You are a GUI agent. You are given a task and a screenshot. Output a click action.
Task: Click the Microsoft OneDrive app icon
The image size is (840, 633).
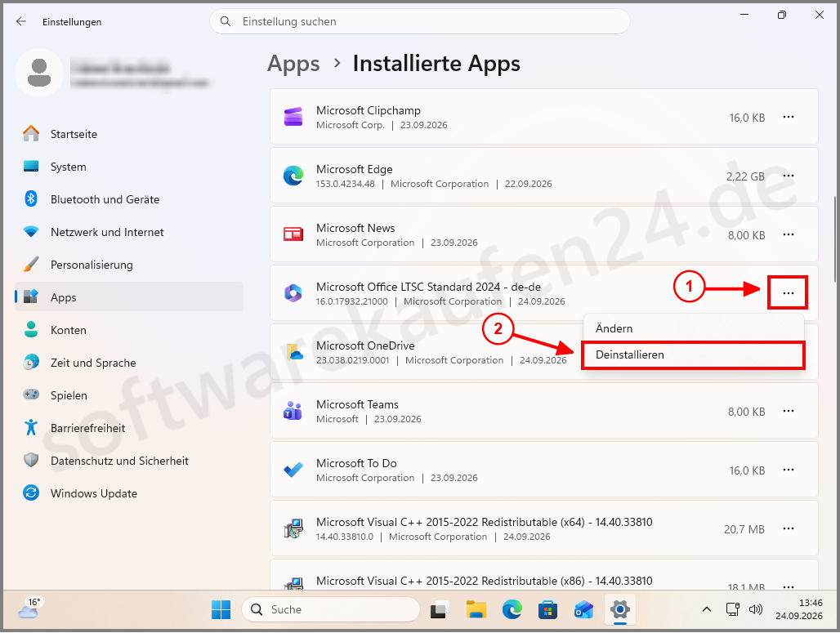click(x=294, y=352)
